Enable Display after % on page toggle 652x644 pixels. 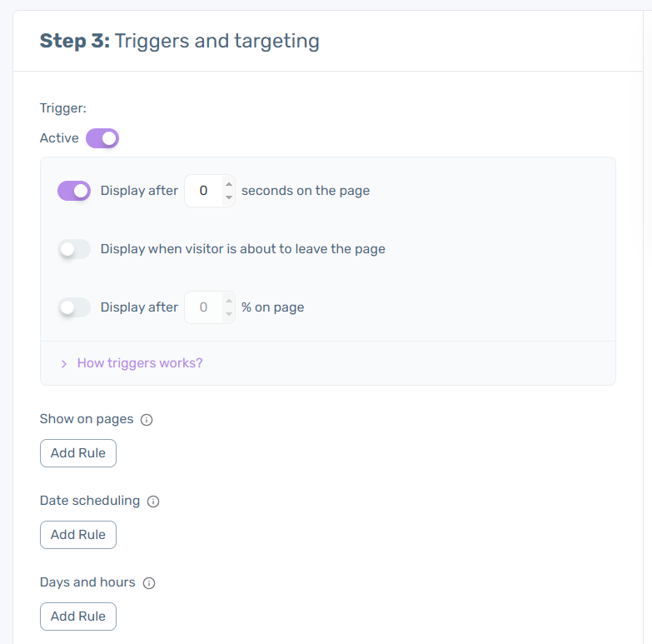point(74,307)
